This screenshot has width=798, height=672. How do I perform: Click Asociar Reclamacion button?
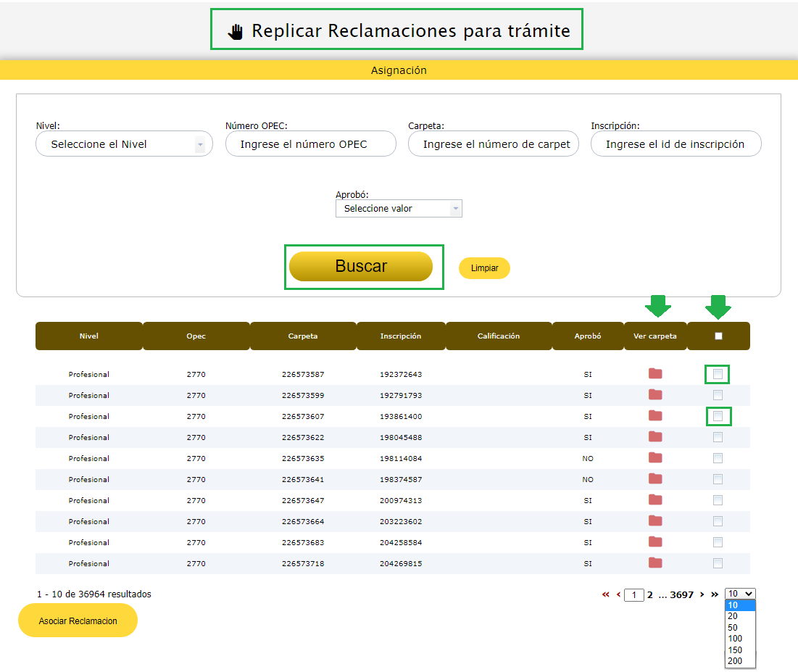78,621
